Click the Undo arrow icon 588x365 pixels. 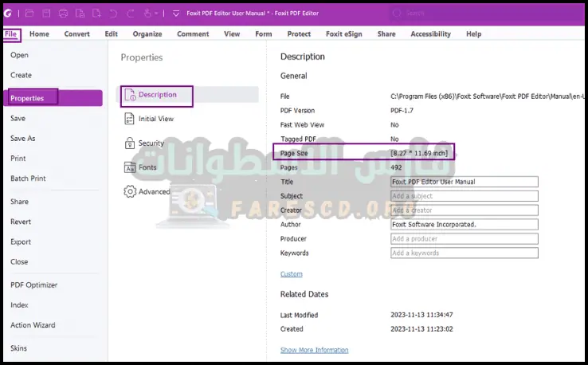click(x=112, y=14)
